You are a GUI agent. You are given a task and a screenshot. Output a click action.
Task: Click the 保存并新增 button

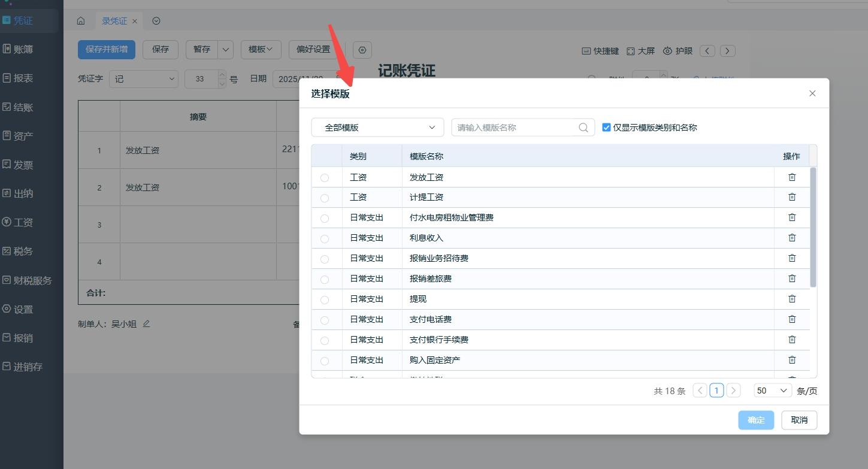[x=107, y=49]
